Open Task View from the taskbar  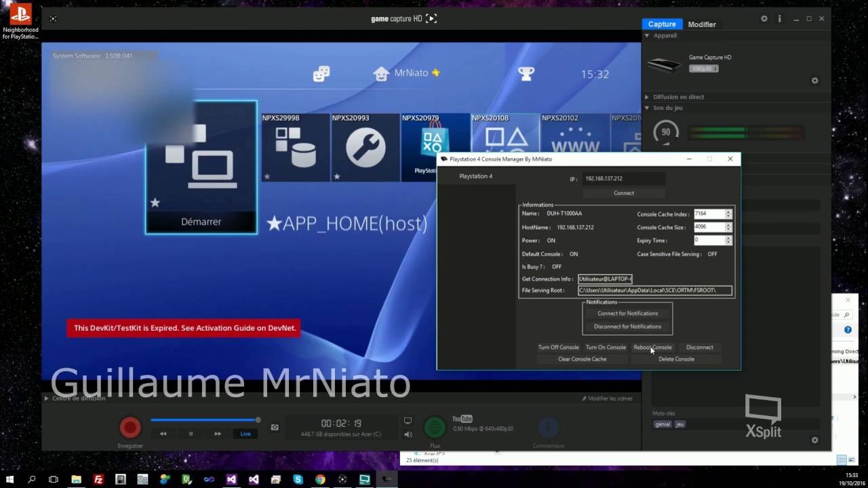tap(54, 479)
